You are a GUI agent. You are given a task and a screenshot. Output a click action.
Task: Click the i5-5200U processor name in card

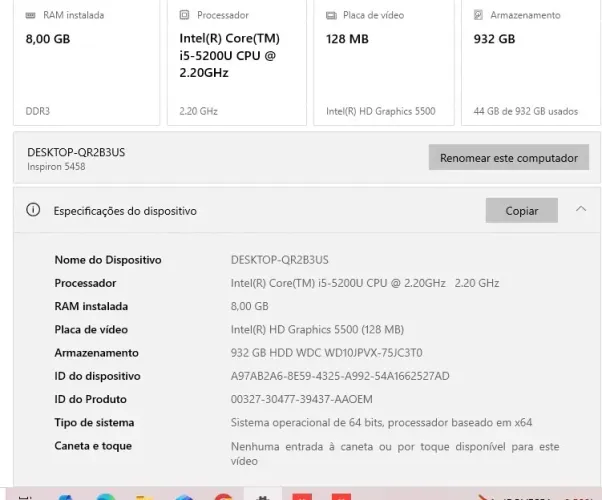click(x=230, y=55)
